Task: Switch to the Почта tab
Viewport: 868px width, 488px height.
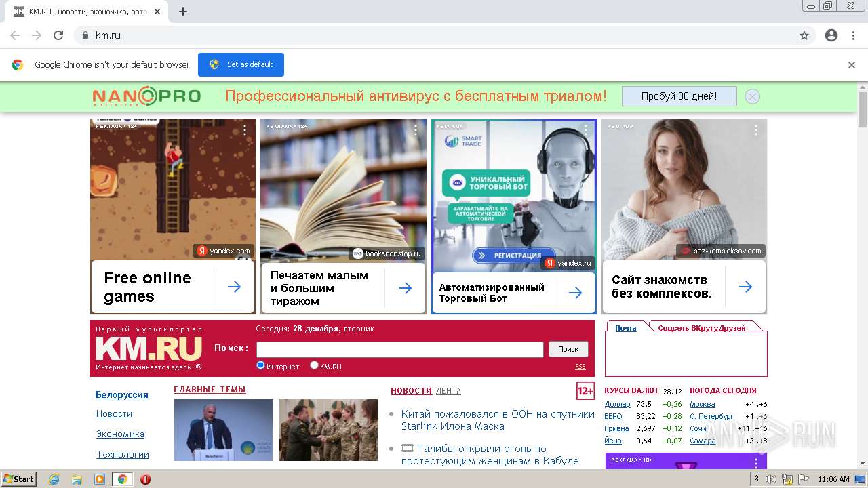Action: click(626, 328)
